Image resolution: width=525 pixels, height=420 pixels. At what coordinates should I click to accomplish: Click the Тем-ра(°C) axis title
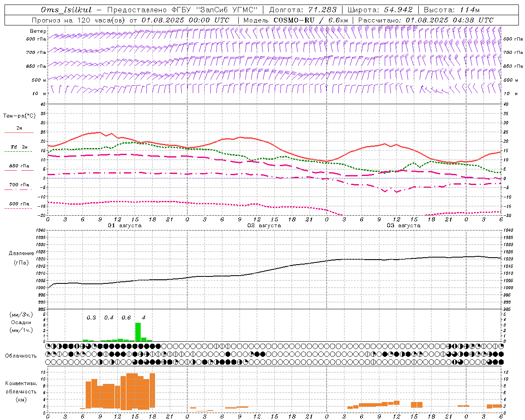19,116
